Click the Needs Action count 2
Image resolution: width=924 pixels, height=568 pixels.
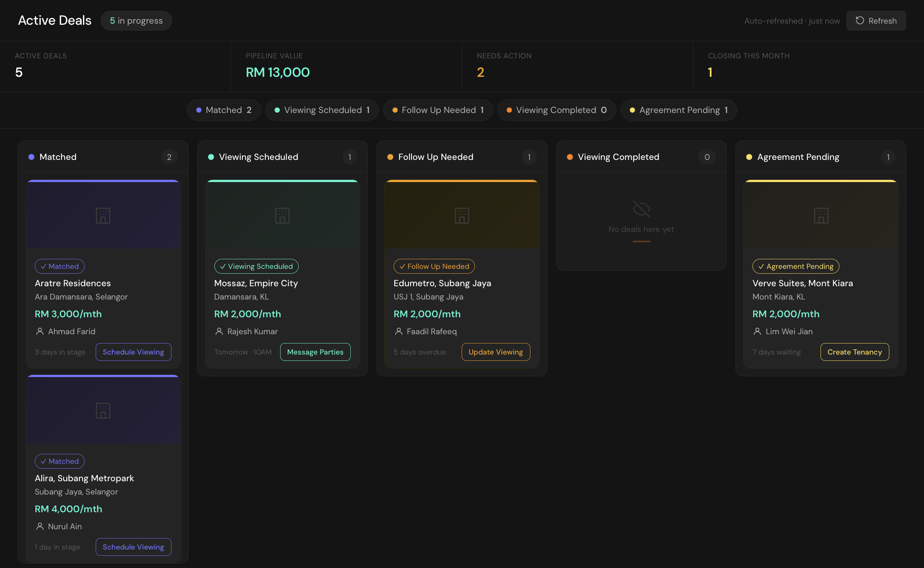point(480,72)
